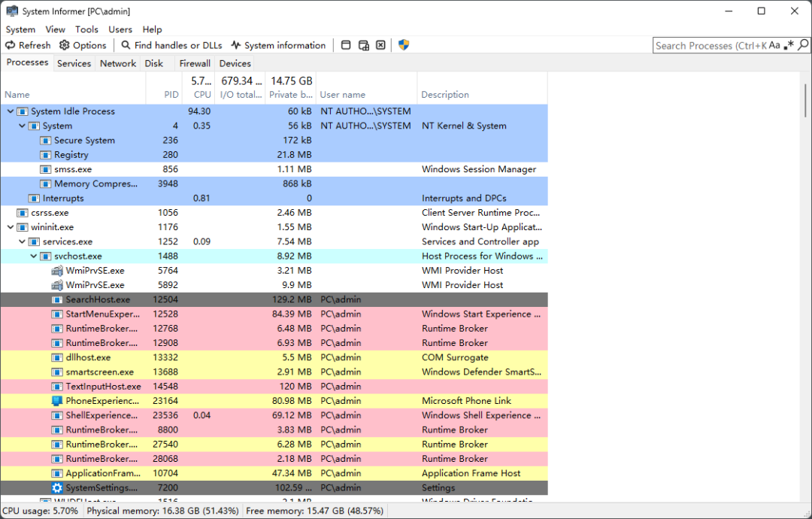This screenshot has height=519, width=812.
Task: Click the icon beside smartscreen.exe
Action: click(x=57, y=372)
